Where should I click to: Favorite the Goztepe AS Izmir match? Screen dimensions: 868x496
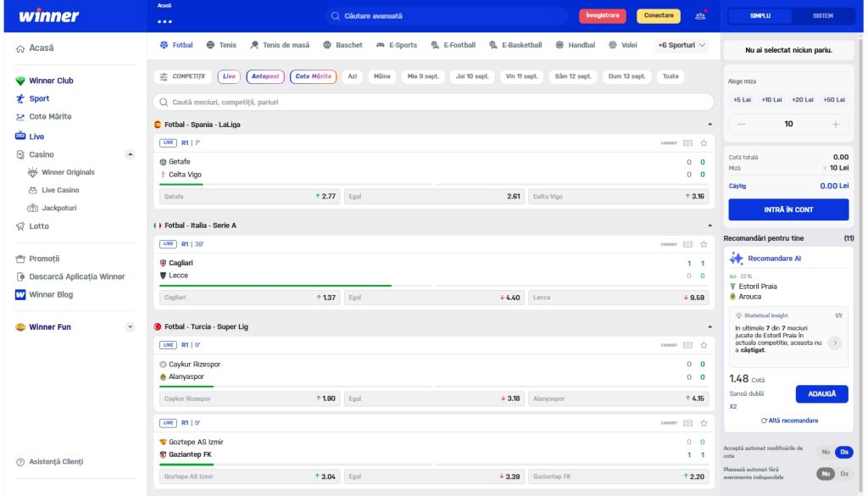(x=704, y=423)
